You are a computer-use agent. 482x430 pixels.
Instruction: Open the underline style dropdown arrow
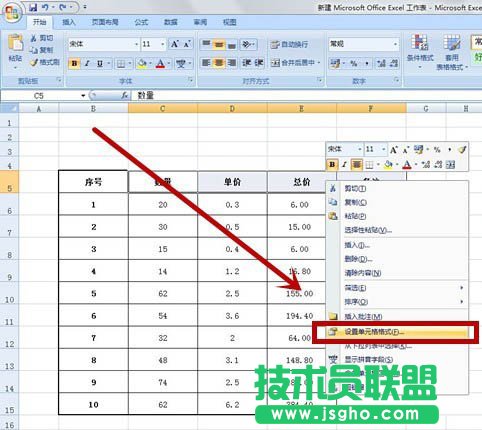point(108,63)
